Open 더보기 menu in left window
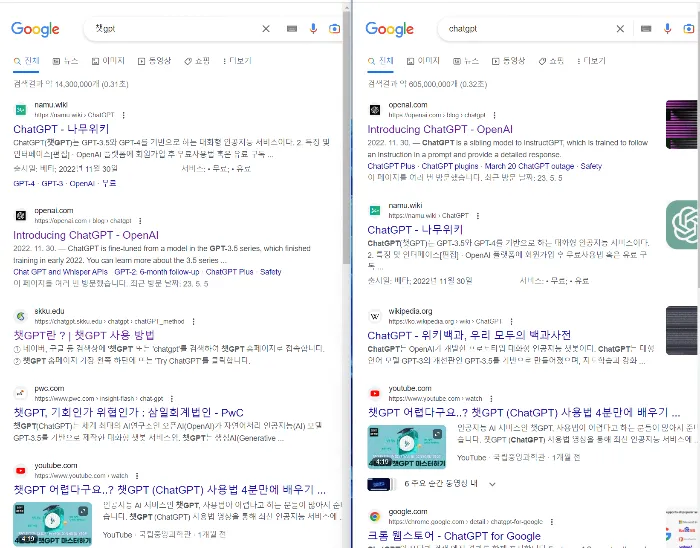The image size is (700, 548). pyautogui.click(x=237, y=61)
